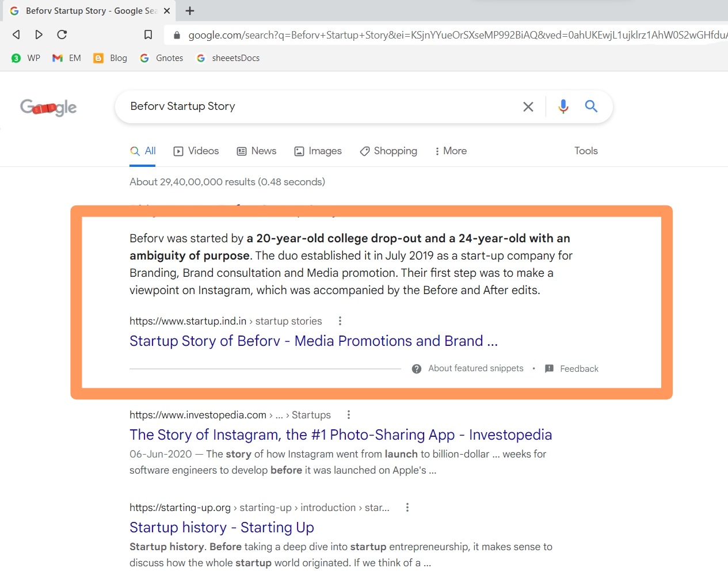Switch to the Videos tab
728x587 pixels.
(x=196, y=151)
